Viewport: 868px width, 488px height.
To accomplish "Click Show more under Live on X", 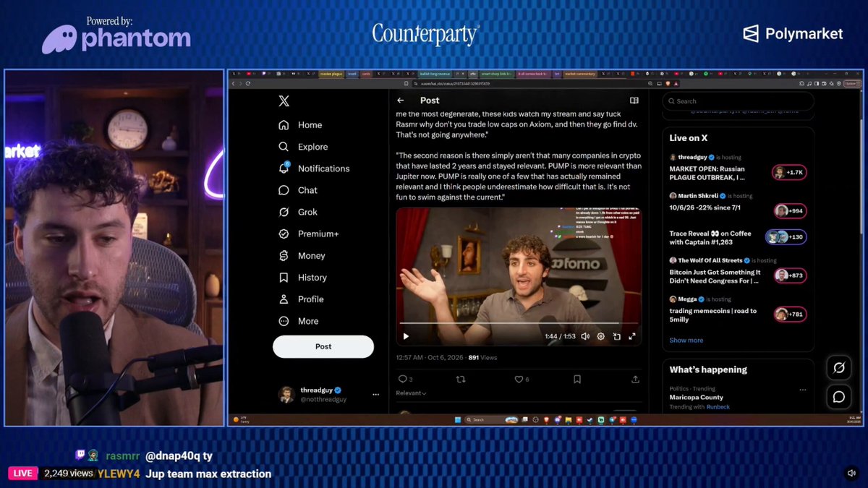I will click(x=686, y=341).
